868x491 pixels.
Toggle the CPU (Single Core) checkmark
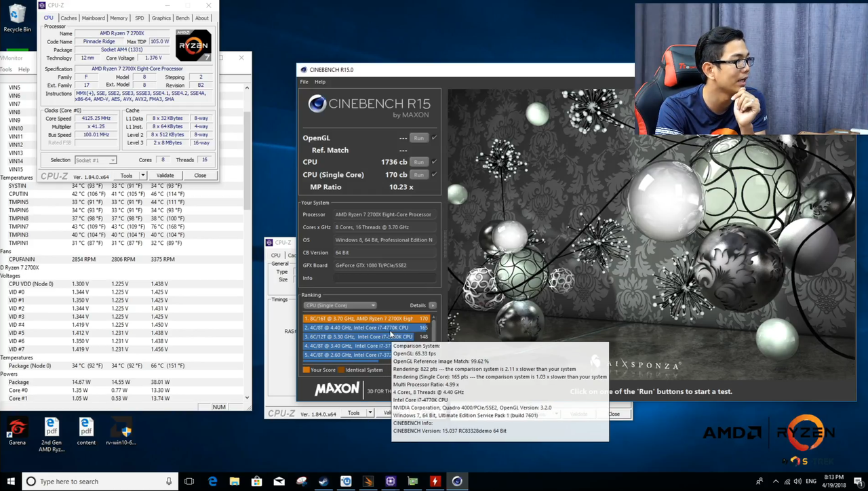[x=434, y=174]
